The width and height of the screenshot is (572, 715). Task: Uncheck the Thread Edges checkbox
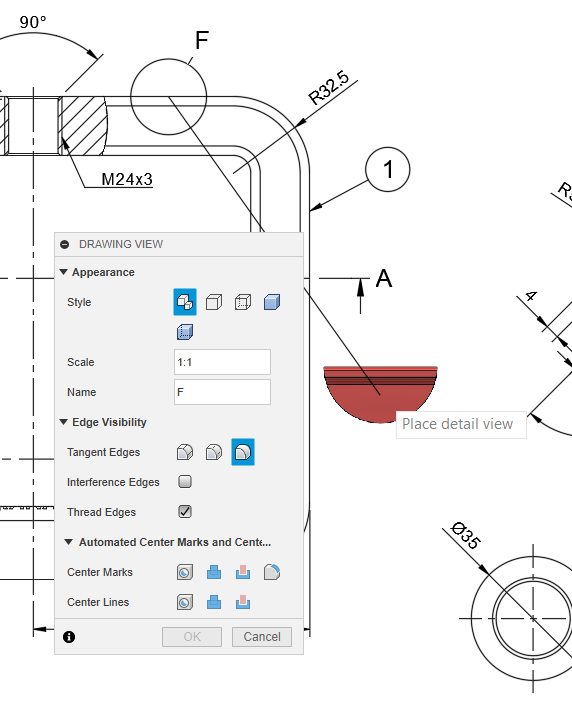coord(185,512)
